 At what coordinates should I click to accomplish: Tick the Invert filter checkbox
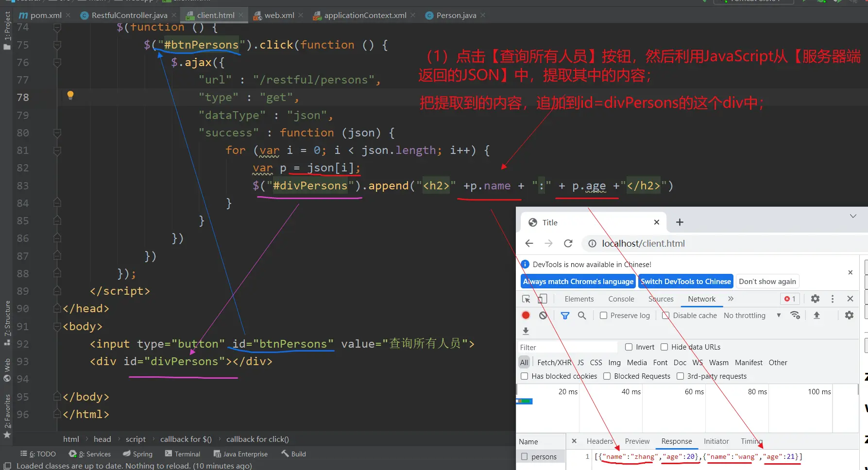(x=629, y=347)
